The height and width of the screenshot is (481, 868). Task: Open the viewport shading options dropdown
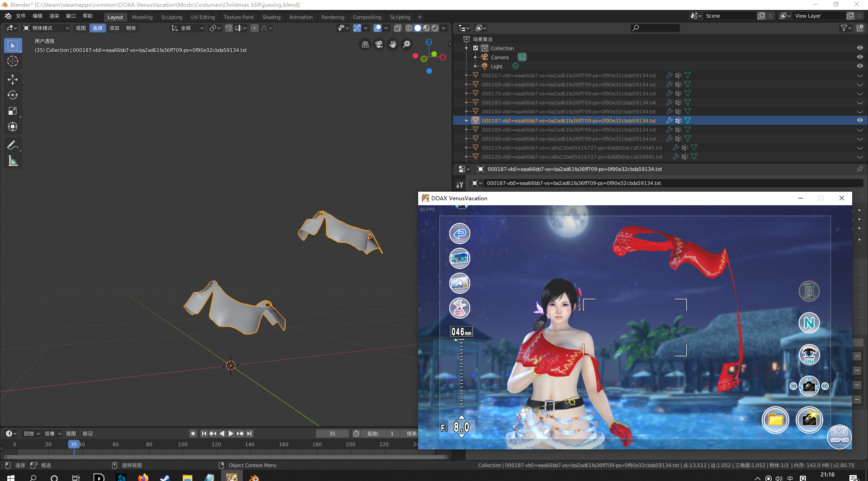(x=443, y=28)
